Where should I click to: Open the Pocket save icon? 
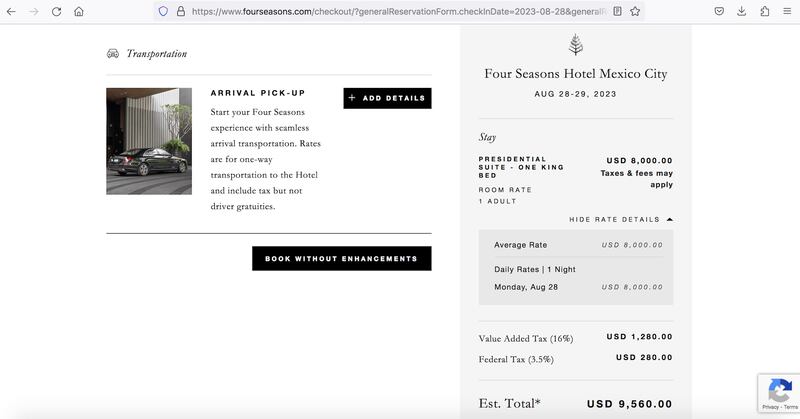(x=719, y=11)
